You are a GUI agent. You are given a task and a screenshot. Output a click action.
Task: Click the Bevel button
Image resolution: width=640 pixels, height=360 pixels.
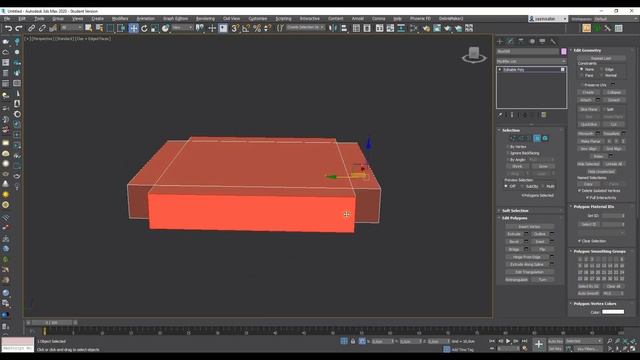514,242
